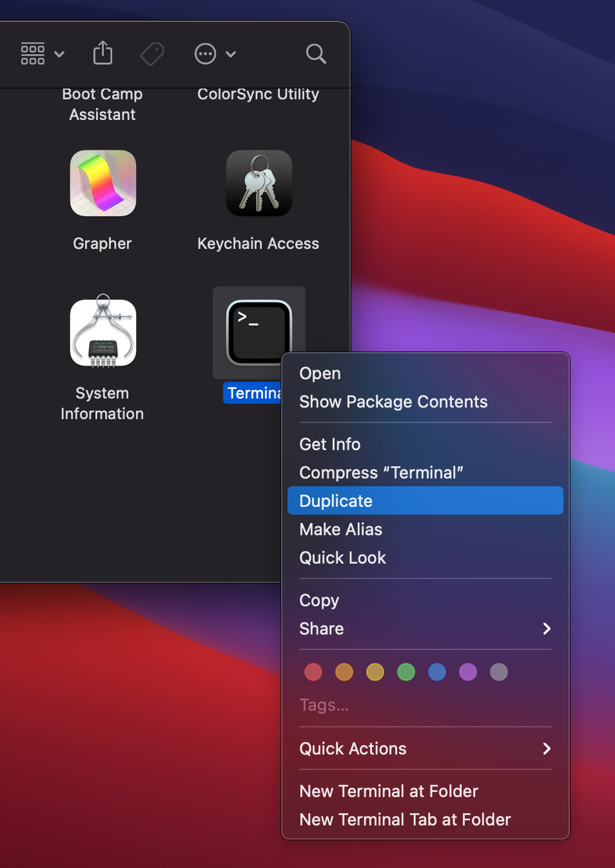The width and height of the screenshot is (615, 868).
Task: Open the ColorSync Utility app
Action: [258, 94]
